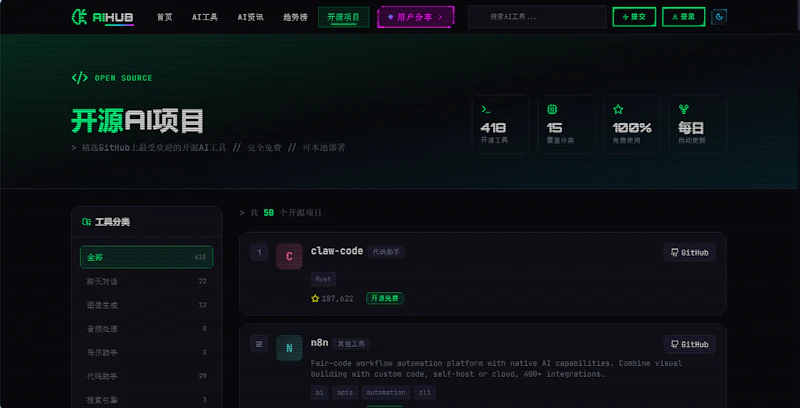Open the AI工具 nav item
Image resolution: width=800 pixels, height=408 pixels.
(x=205, y=17)
